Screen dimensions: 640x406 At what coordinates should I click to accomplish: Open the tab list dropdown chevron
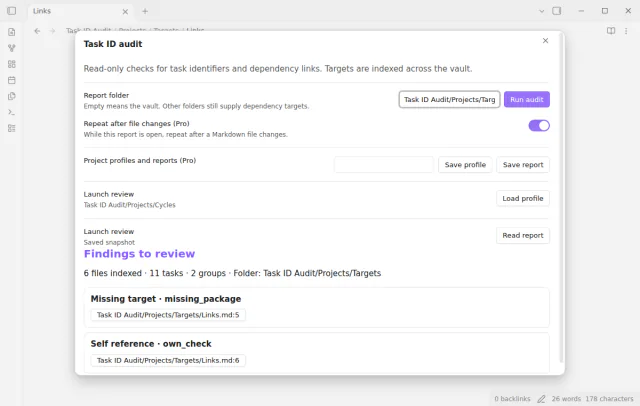542,11
